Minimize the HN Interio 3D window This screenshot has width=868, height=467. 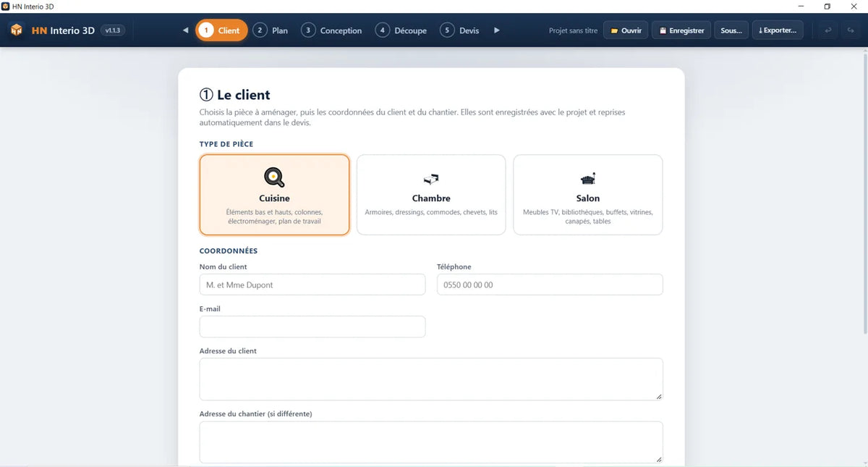tap(800, 7)
